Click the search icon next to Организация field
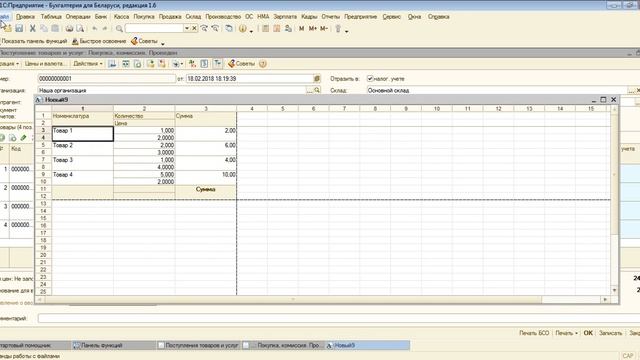Screen dimensions: 640x360 pos(317,90)
